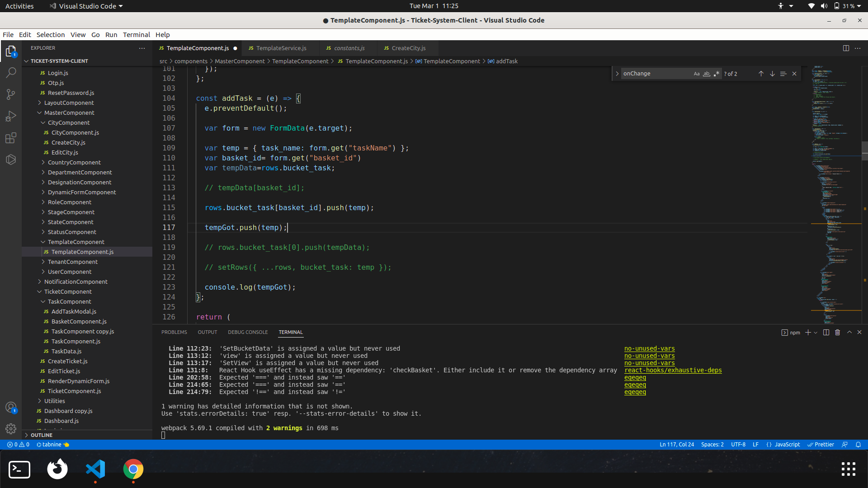Click Ln 117, Col 24 indicator

click(677, 445)
